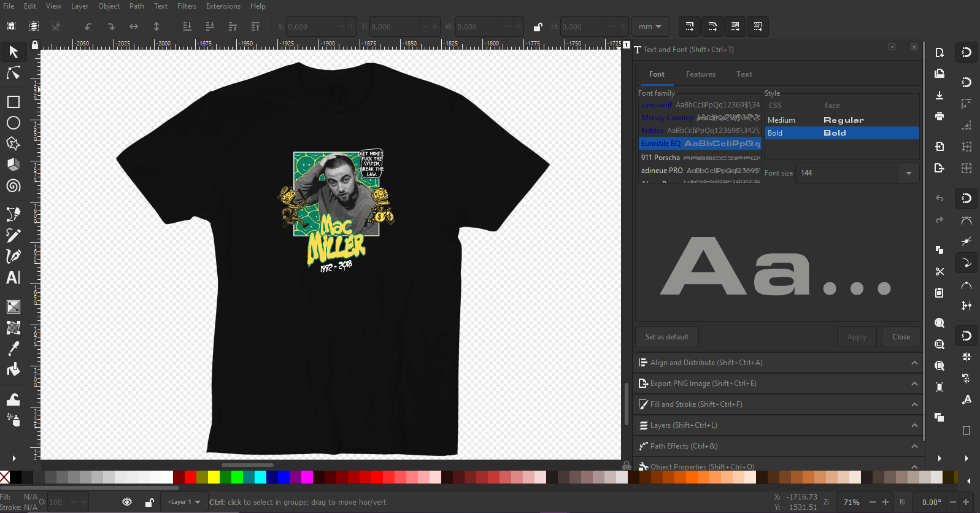
Task: Toggle scaling stroke width with objects
Action: [690, 26]
